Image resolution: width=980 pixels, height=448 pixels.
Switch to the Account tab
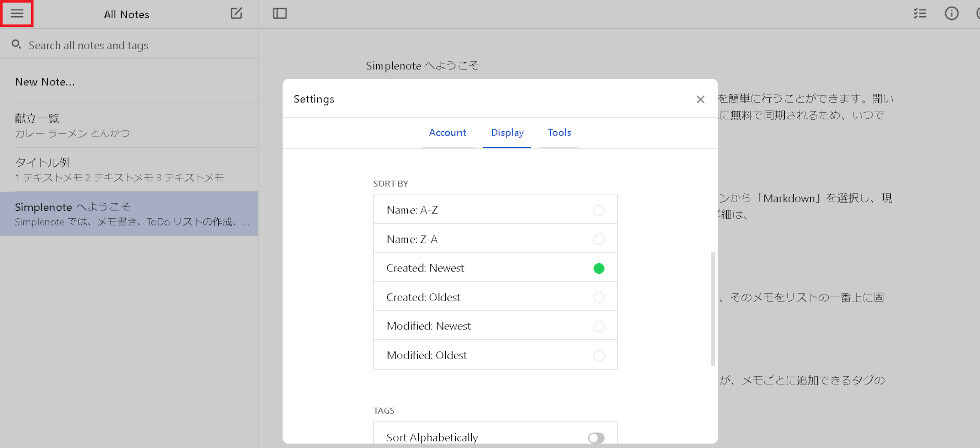tap(447, 132)
